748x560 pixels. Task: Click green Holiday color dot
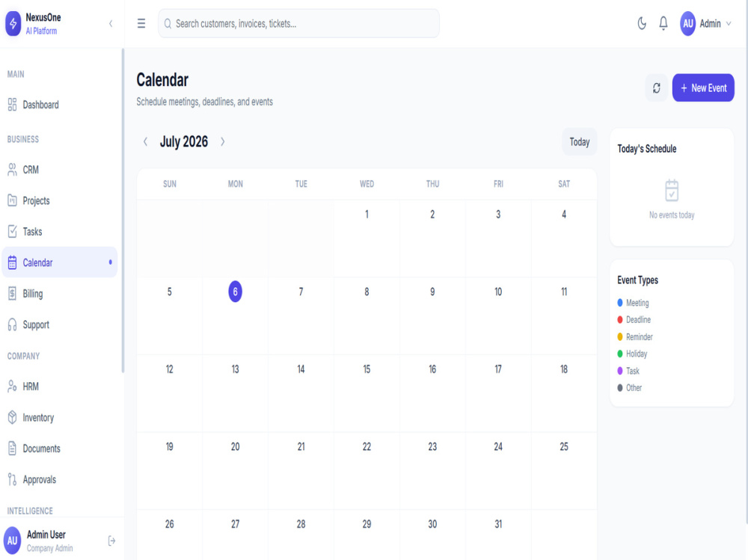pos(619,354)
